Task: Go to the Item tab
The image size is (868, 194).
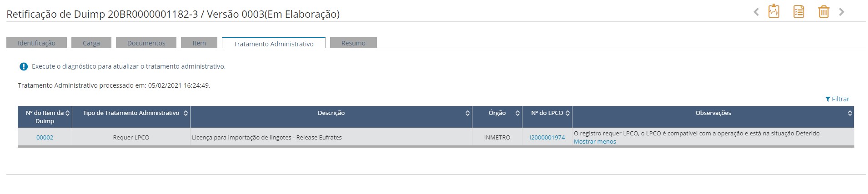Action: (199, 43)
